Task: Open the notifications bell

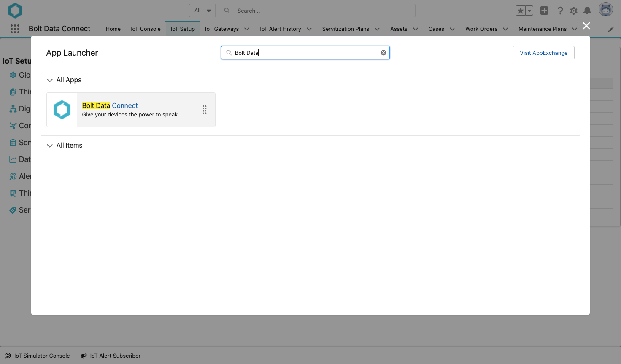Action: 587,11
